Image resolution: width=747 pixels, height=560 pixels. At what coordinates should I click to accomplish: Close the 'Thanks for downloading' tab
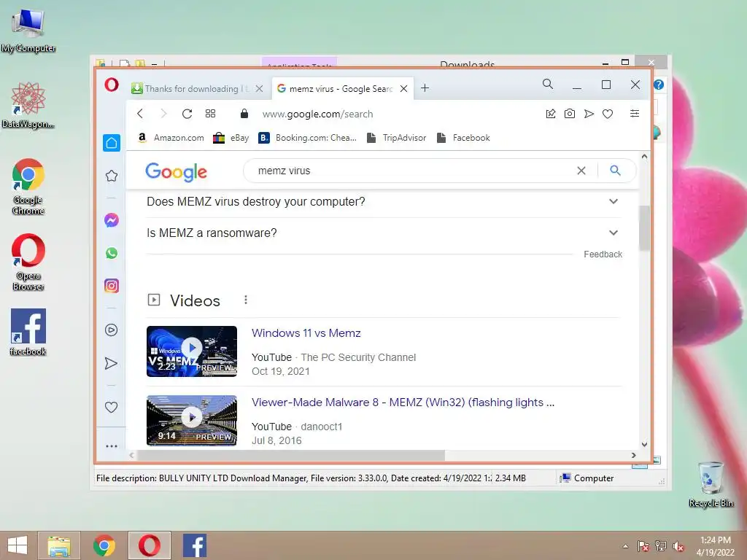[x=259, y=88]
